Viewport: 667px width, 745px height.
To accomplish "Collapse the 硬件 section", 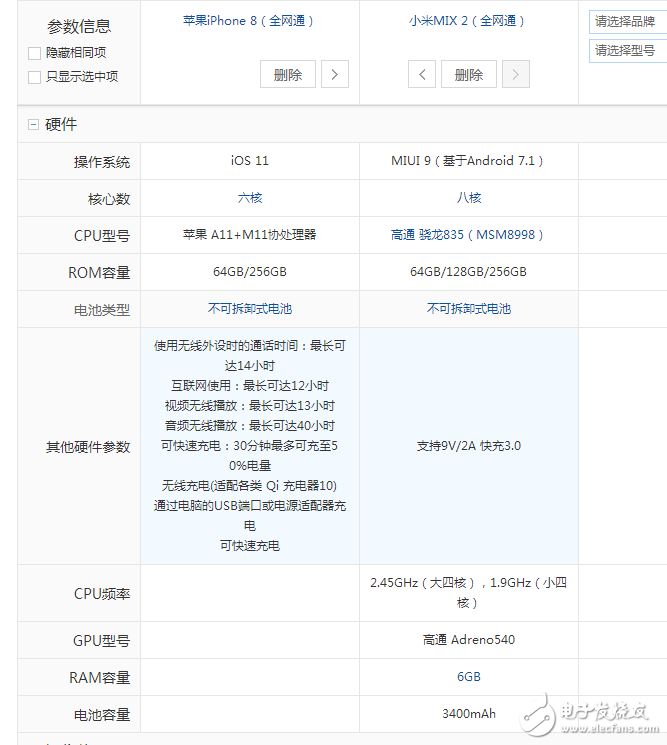I will pyautogui.click(x=33, y=124).
